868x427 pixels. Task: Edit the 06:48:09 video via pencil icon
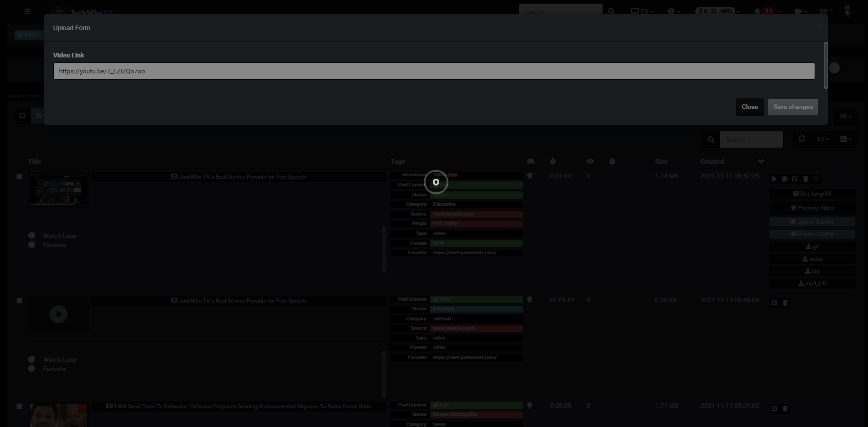[x=774, y=303]
